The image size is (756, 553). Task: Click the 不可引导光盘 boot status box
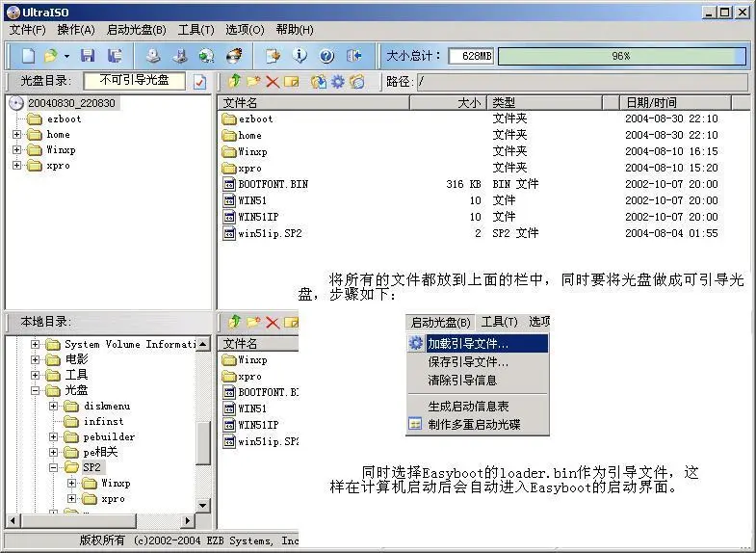[x=134, y=81]
